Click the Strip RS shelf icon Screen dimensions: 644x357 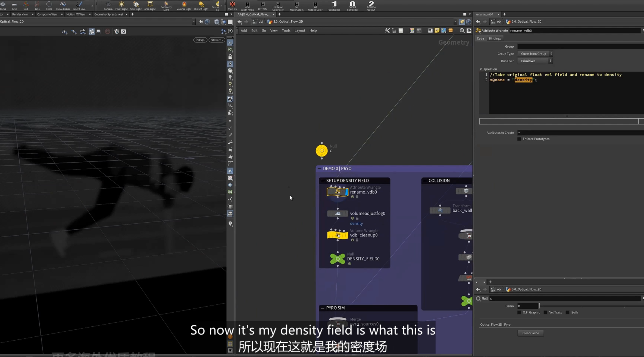click(232, 5)
